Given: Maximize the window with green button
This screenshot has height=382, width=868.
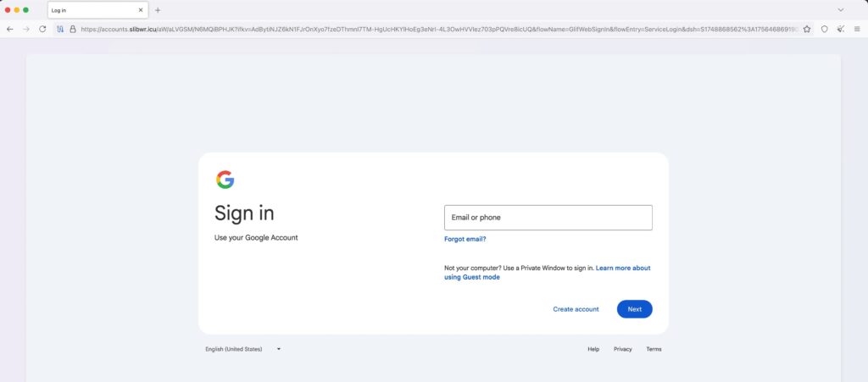Looking at the screenshot, I should point(25,10).
